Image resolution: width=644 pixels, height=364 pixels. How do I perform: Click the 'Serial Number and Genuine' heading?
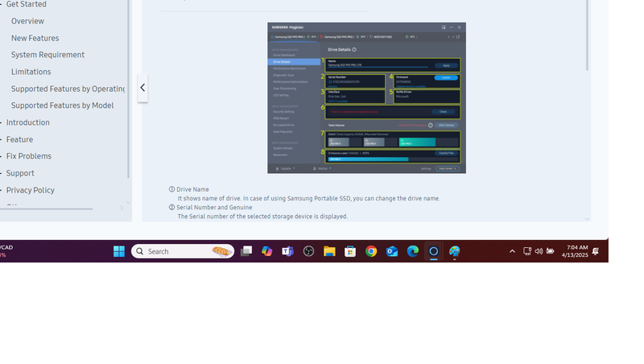pyautogui.click(x=214, y=208)
